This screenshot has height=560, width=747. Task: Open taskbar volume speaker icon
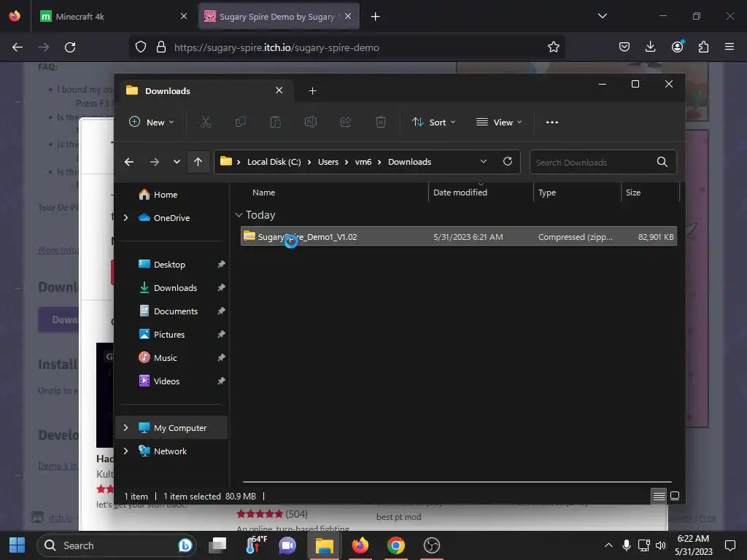pyautogui.click(x=660, y=545)
